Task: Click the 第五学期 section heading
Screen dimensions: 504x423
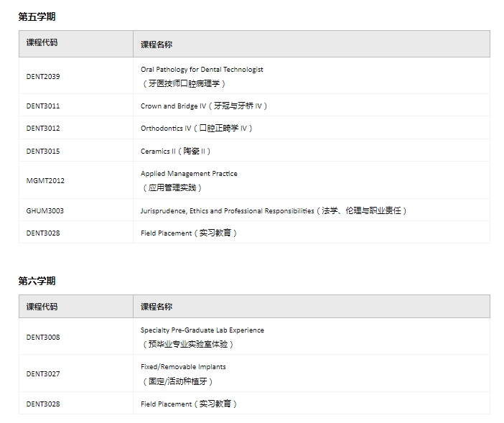Action: click(37, 17)
